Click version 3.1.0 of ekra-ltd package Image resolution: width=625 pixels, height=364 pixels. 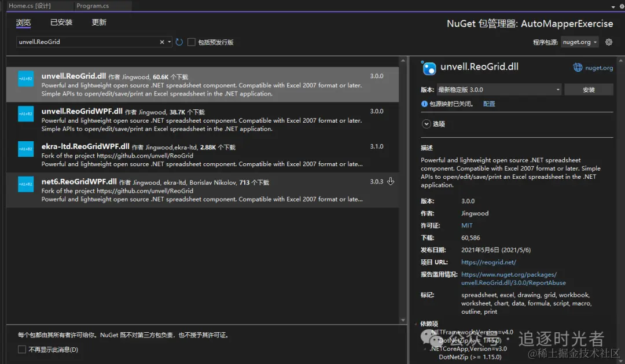pos(377,146)
